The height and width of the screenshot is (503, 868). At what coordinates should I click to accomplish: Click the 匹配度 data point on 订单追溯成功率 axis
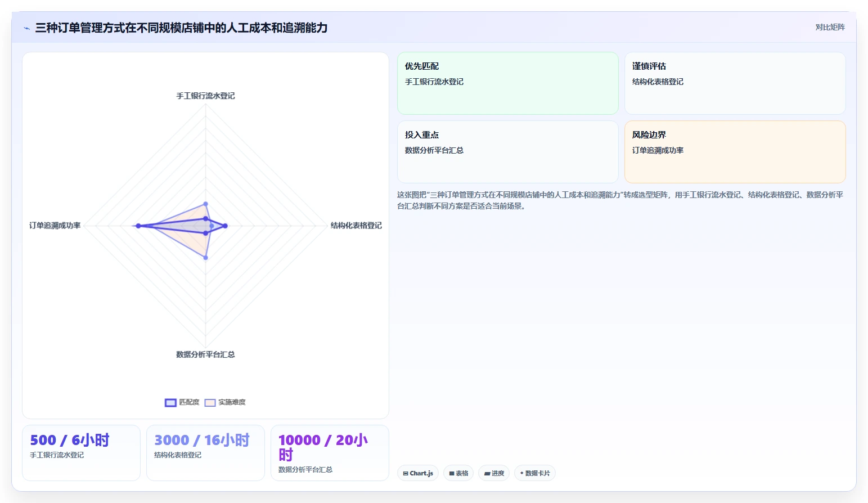(x=138, y=226)
